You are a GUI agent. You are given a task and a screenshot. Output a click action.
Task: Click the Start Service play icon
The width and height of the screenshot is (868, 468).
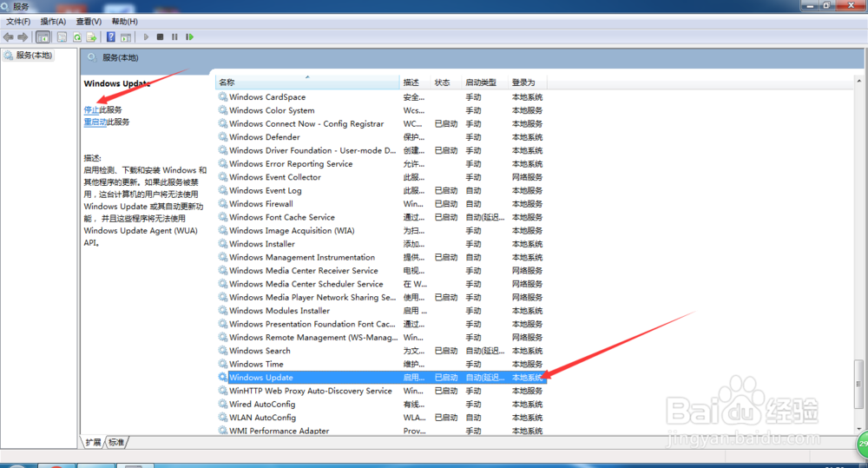[146, 37]
